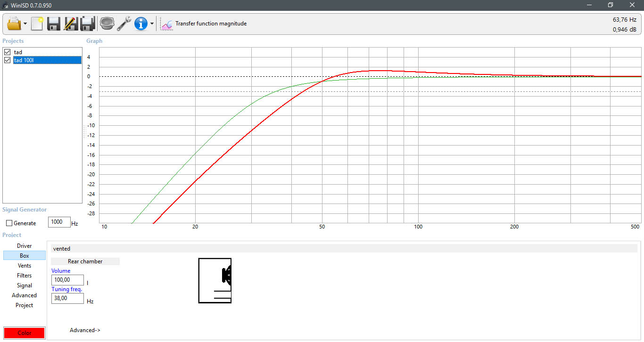Switch to the Box tab
Screen dimensions: 644x342
pos(25,256)
